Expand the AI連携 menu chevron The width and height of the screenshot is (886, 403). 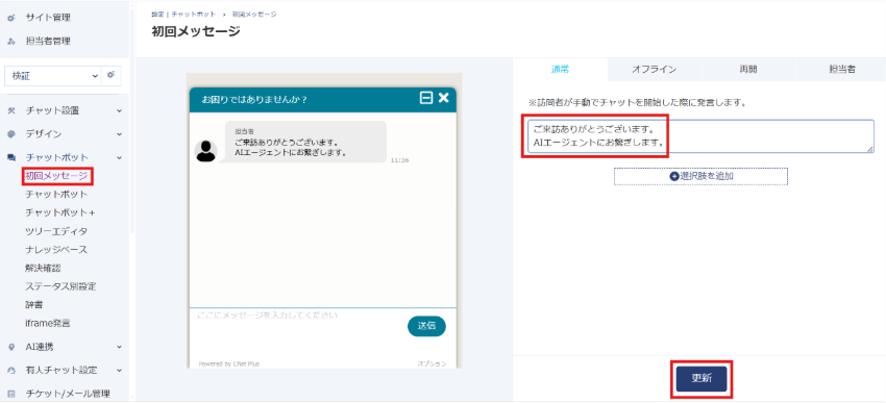point(119,347)
